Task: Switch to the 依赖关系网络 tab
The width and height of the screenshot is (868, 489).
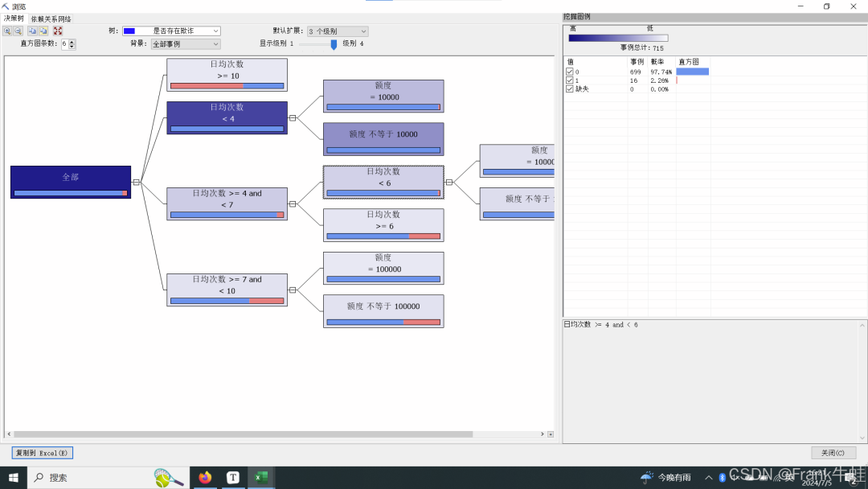Action: [51, 19]
